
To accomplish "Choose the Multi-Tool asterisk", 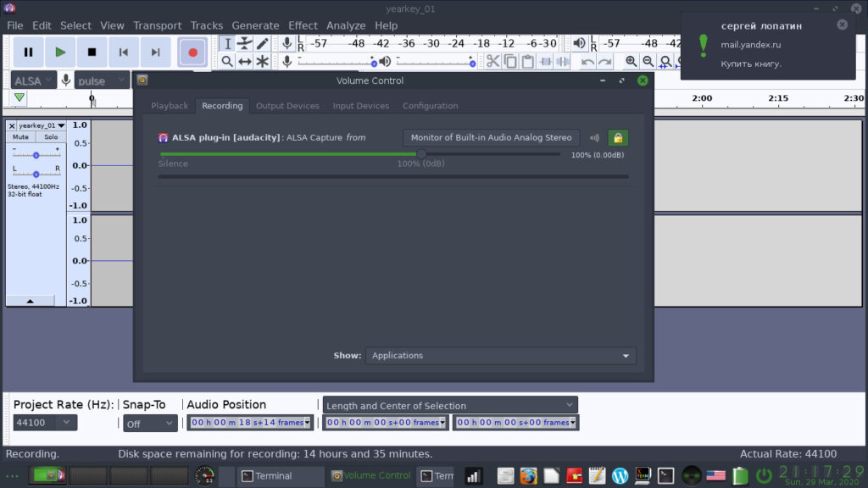I will [263, 61].
